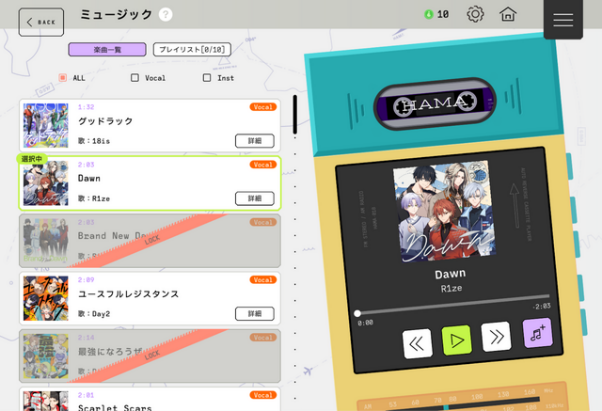
Task: Open 詳細 for ユースフルレジスタンス
Action: click(x=255, y=314)
